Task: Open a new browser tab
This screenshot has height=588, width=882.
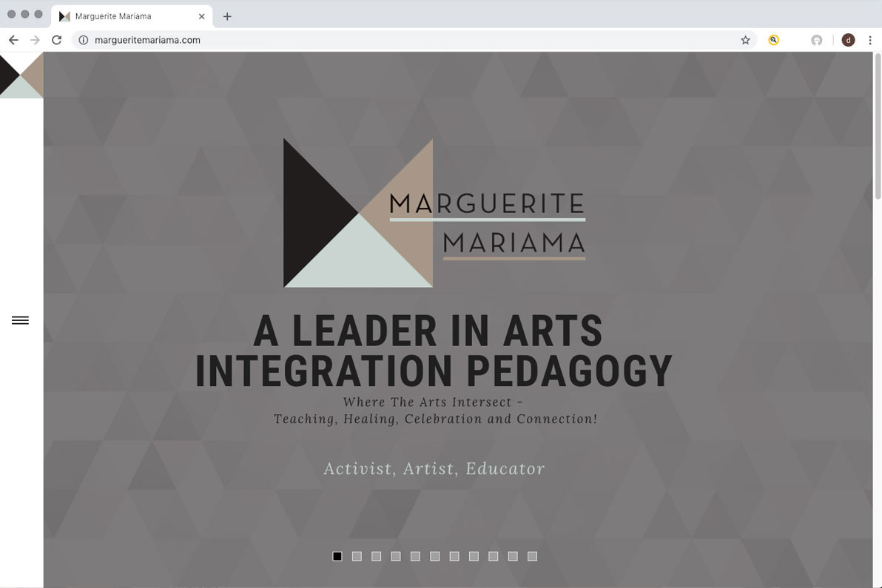Action: coord(227,16)
